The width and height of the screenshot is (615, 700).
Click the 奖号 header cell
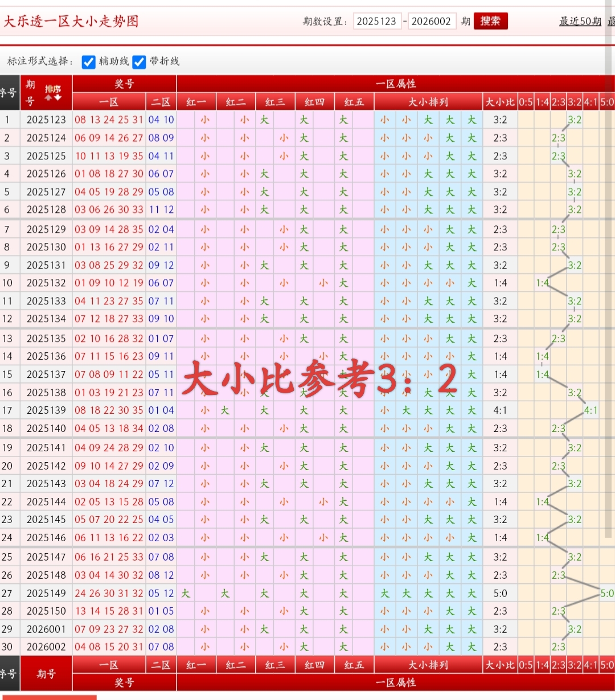[x=124, y=83]
